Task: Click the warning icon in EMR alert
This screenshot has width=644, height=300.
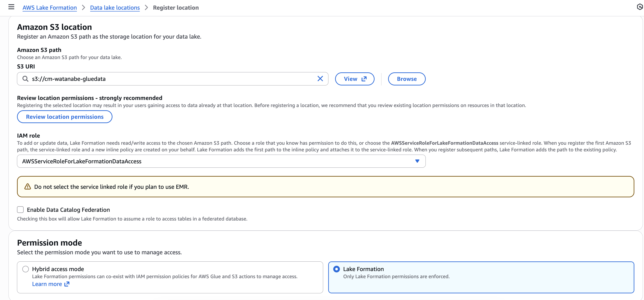Action: (28, 187)
